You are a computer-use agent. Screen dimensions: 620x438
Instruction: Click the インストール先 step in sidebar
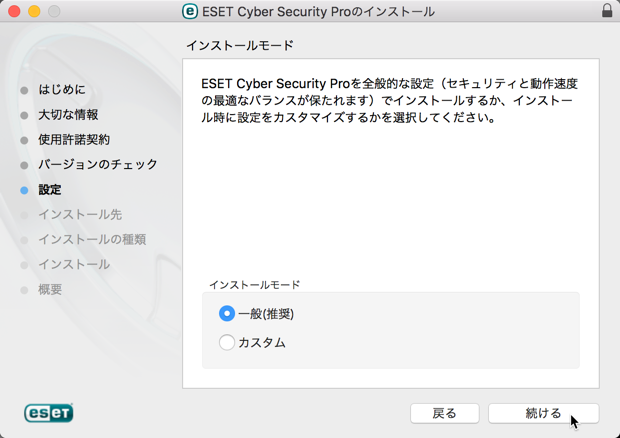point(80,215)
